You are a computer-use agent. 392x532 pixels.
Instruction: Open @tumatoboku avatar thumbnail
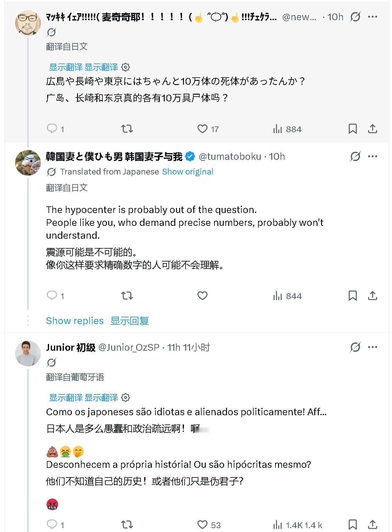pos(28,163)
